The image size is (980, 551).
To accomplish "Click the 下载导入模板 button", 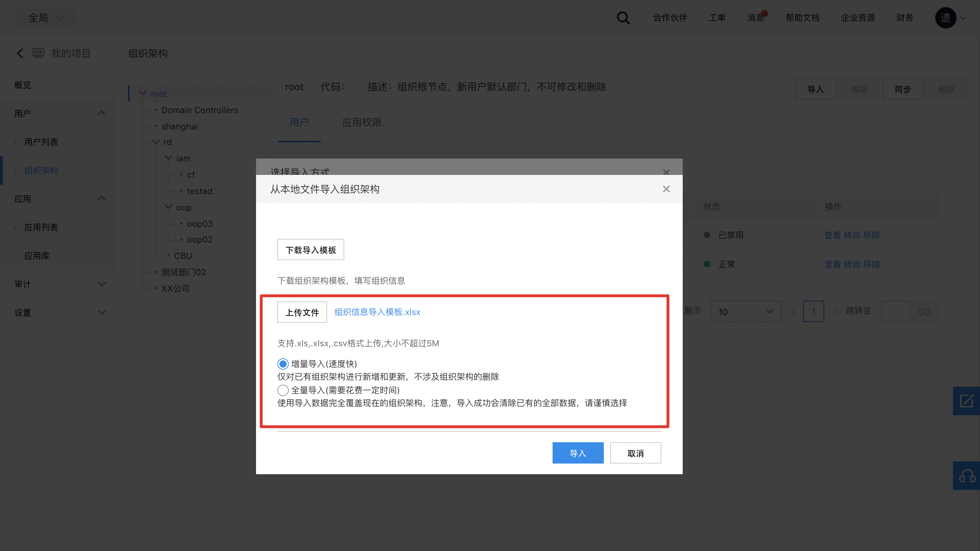I will (x=310, y=250).
